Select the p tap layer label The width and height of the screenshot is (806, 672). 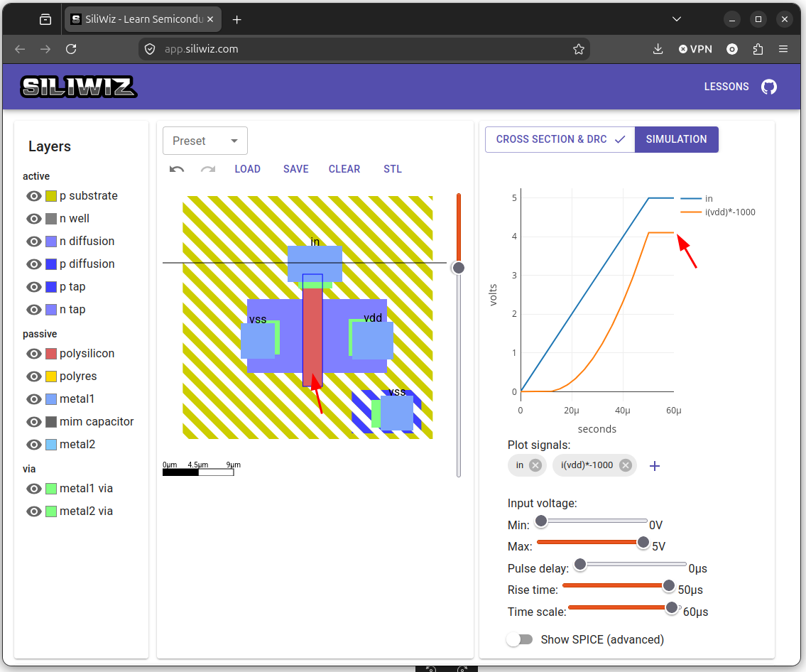point(72,287)
